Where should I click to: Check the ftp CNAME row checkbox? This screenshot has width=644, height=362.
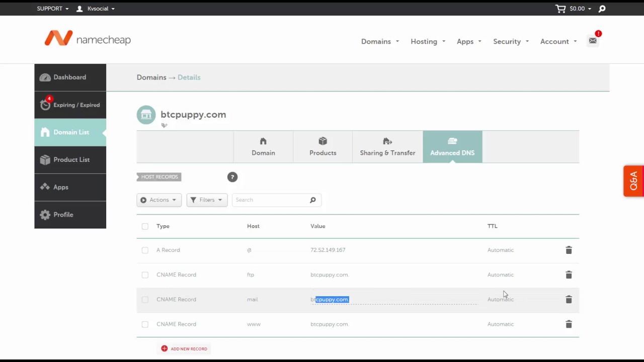[x=145, y=275]
